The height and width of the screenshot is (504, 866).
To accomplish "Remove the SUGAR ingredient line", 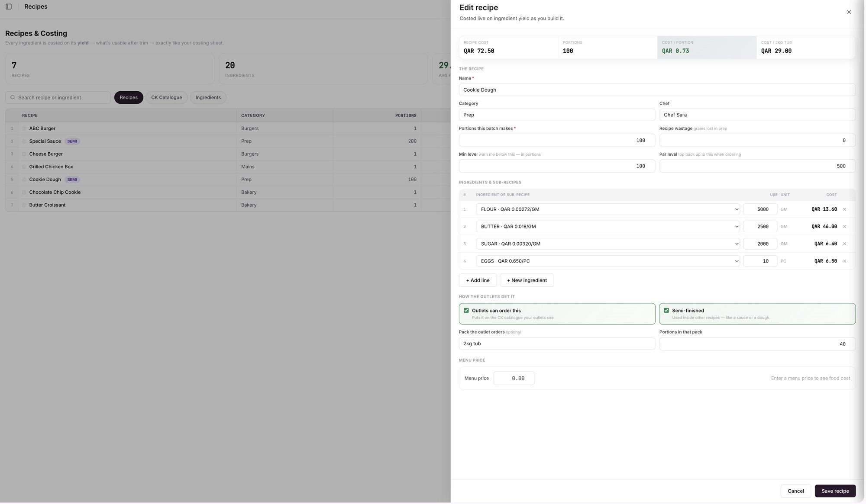I will tap(844, 244).
